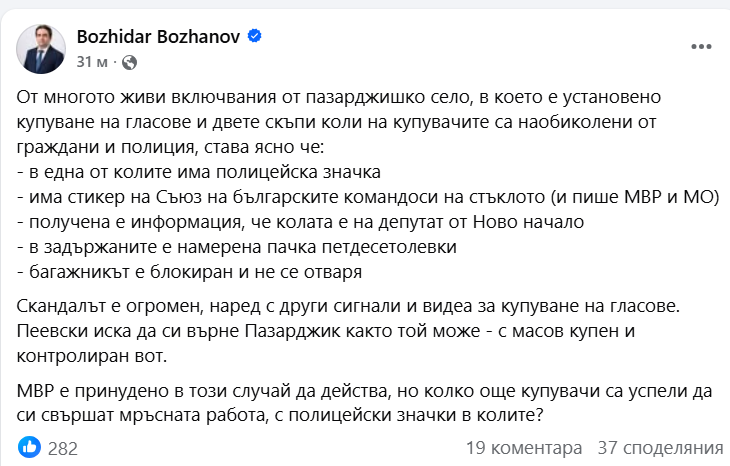Open the 282 reactions list
The image size is (730, 466).
click(62, 448)
